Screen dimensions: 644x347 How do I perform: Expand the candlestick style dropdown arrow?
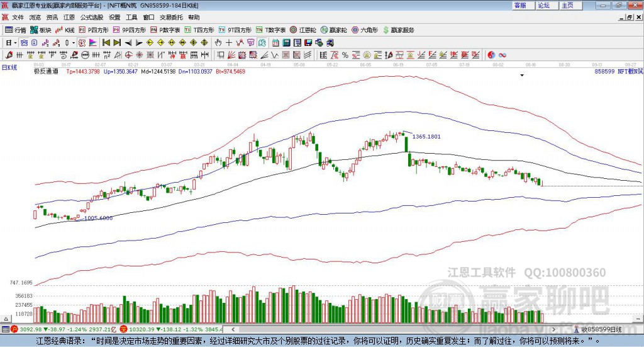tap(74, 43)
